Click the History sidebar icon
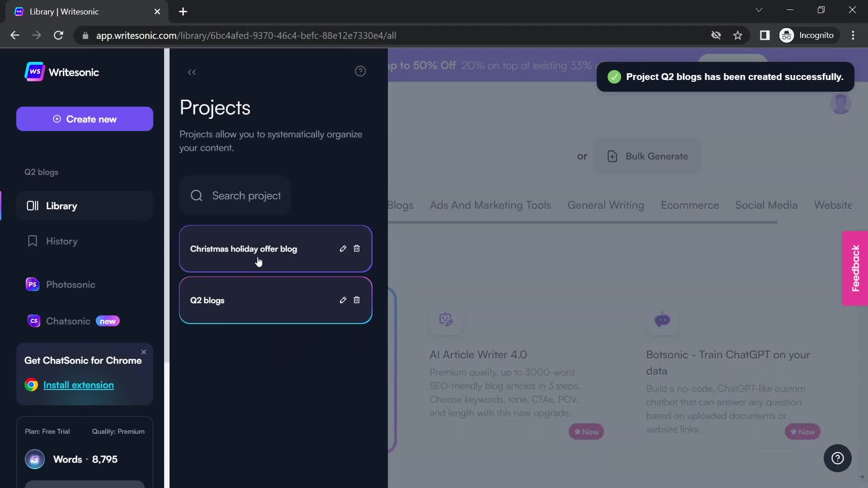Screen dimensions: 868x488 32,241
